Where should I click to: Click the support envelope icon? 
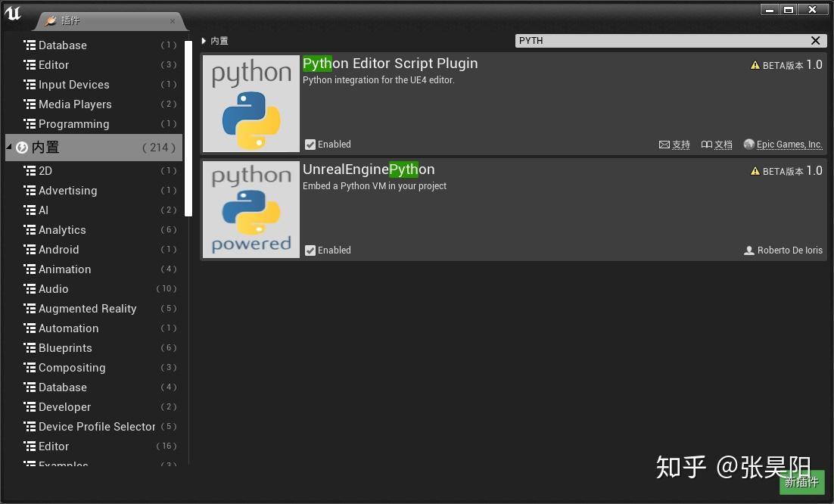pos(664,145)
